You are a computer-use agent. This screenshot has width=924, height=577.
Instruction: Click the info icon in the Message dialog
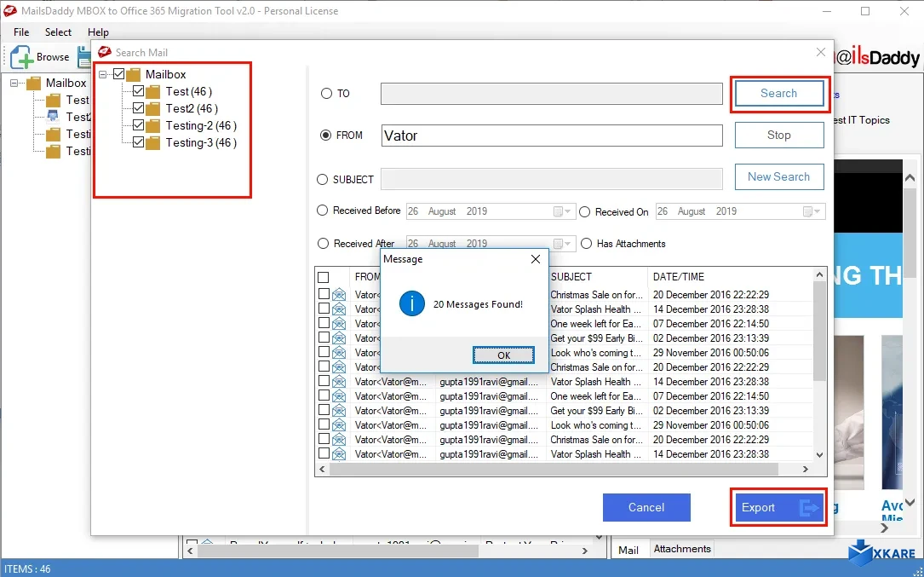pyautogui.click(x=411, y=303)
